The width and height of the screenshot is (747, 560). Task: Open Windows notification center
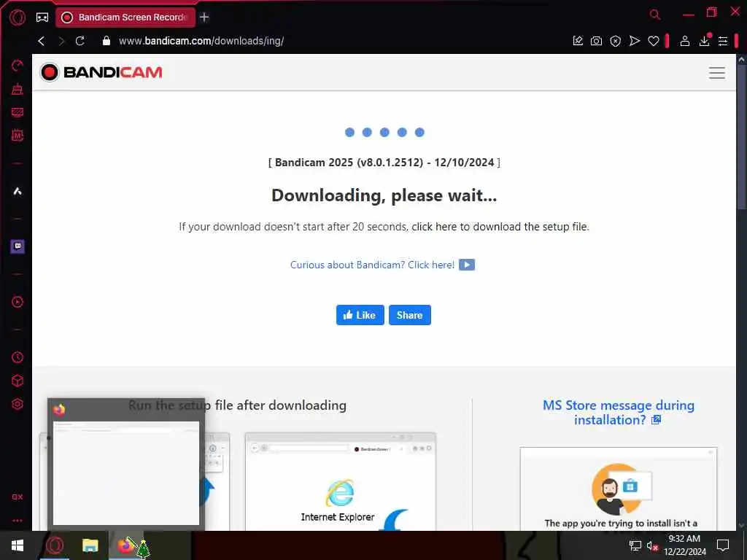723,545
